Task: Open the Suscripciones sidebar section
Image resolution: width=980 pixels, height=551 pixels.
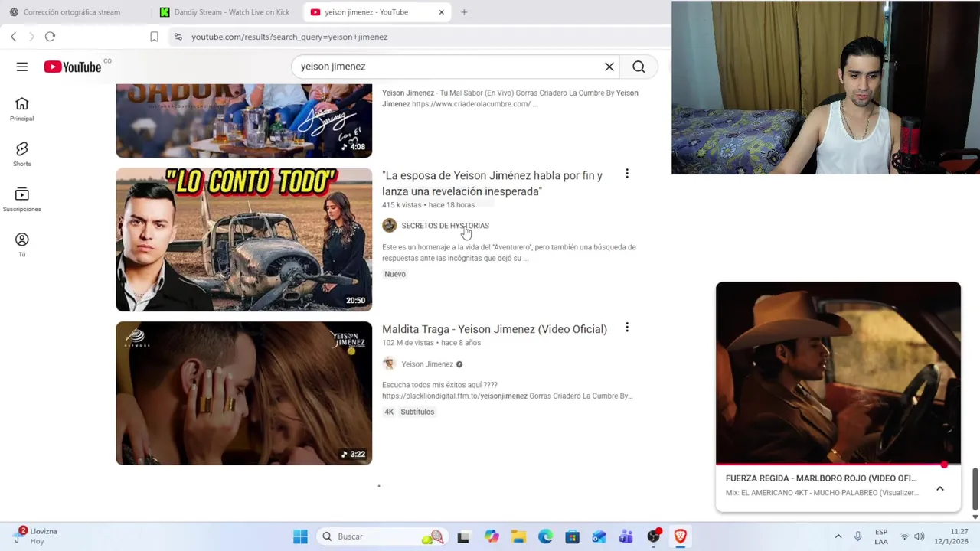Action: coord(21,199)
